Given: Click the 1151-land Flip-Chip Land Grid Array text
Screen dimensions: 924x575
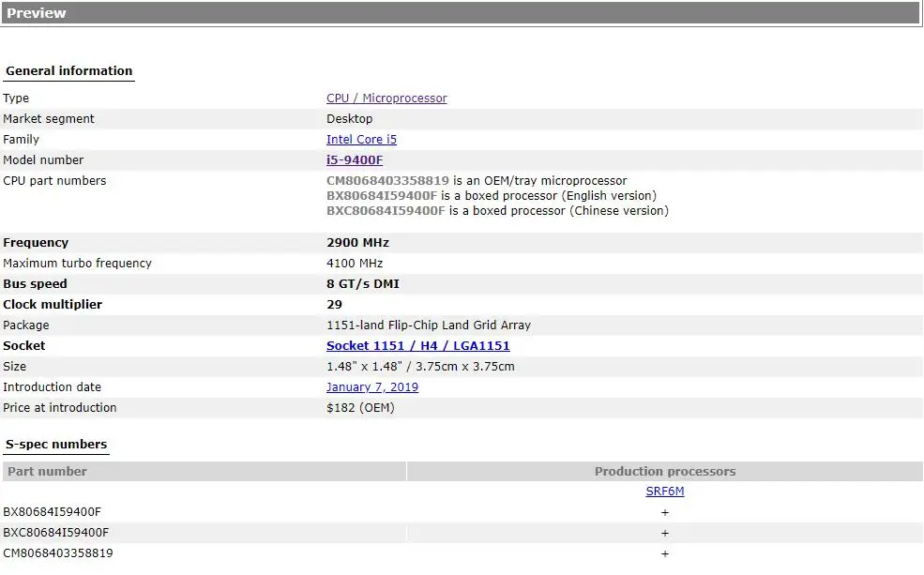Looking at the screenshot, I should (429, 325).
